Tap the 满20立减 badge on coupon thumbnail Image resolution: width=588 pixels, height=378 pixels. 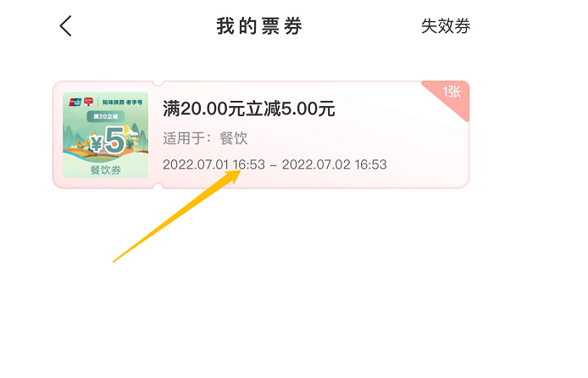[105, 117]
